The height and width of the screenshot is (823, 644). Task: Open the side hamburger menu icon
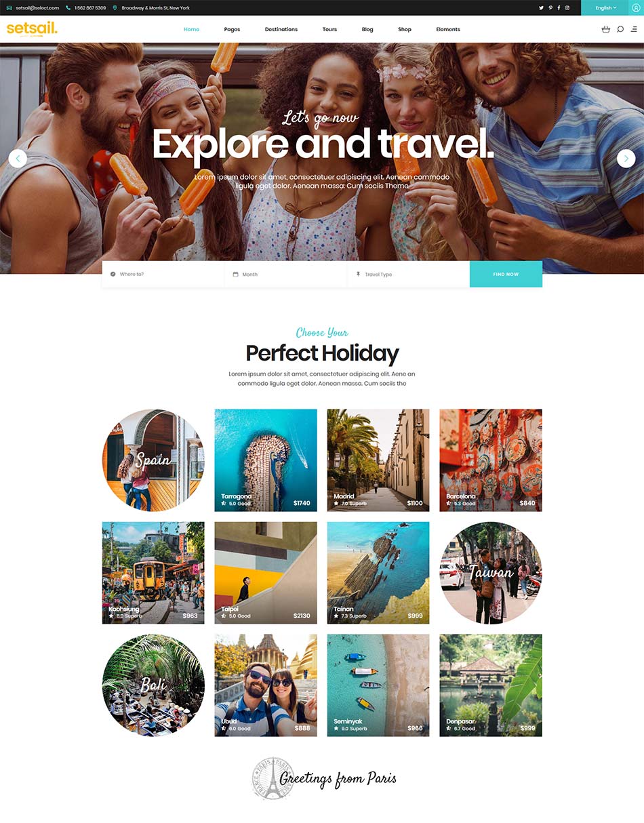[634, 29]
